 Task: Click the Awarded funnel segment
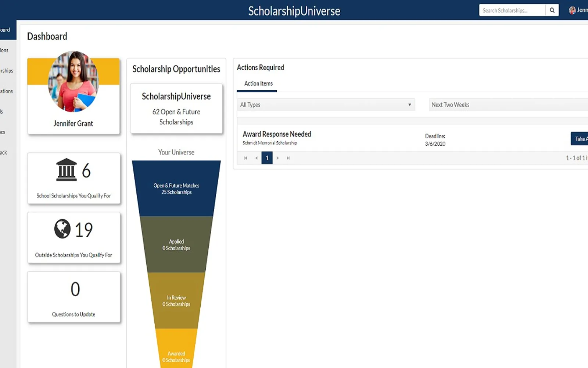tap(176, 348)
